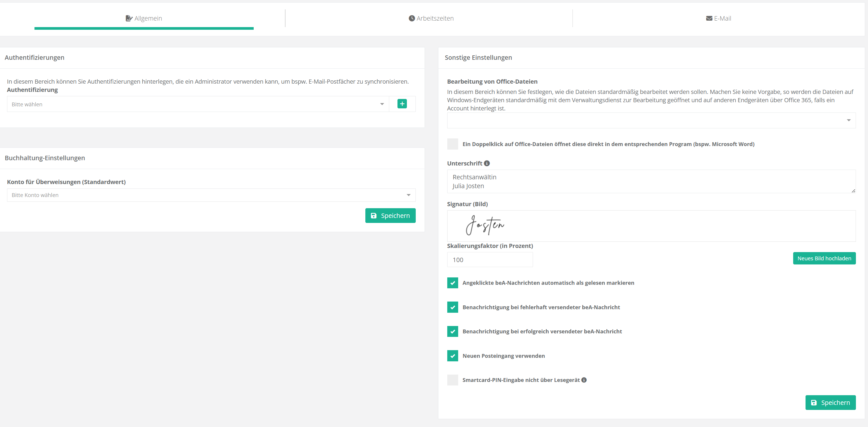
Task: Open the 'Bitte Konto wählen' dropdown
Action: click(x=211, y=195)
